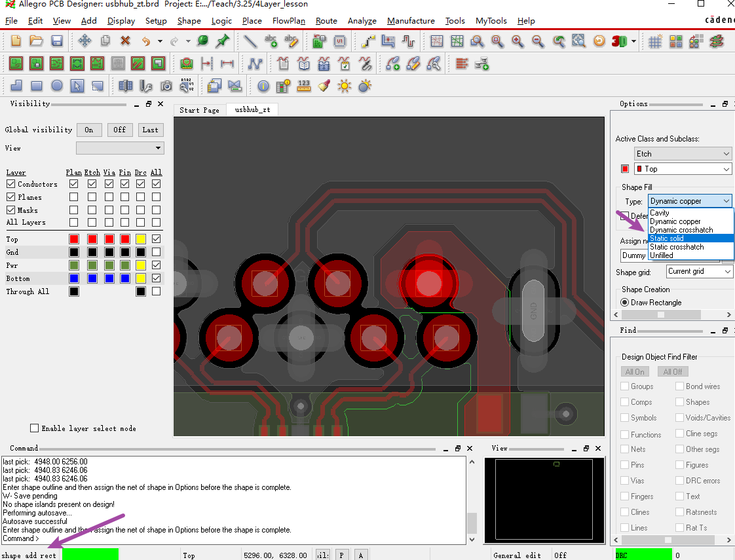Click the green pushpin icon
The height and width of the screenshot is (560, 735).
point(223,41)
